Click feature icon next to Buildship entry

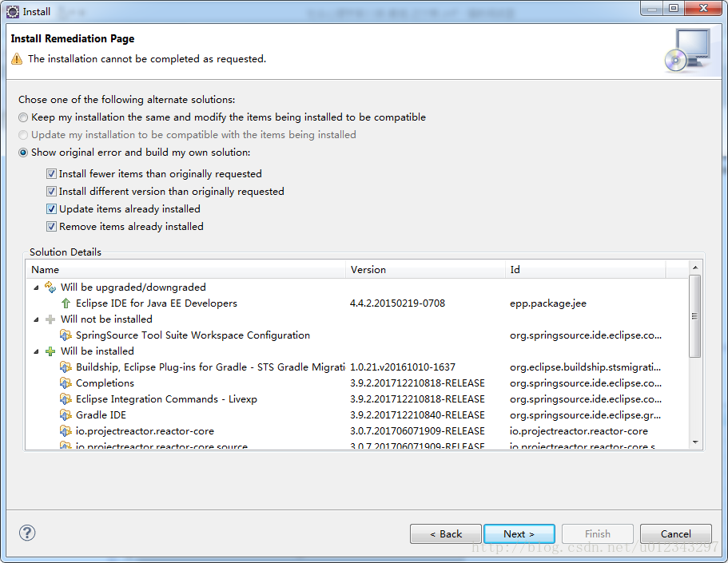pyautogui.click(x=66, y=367)
